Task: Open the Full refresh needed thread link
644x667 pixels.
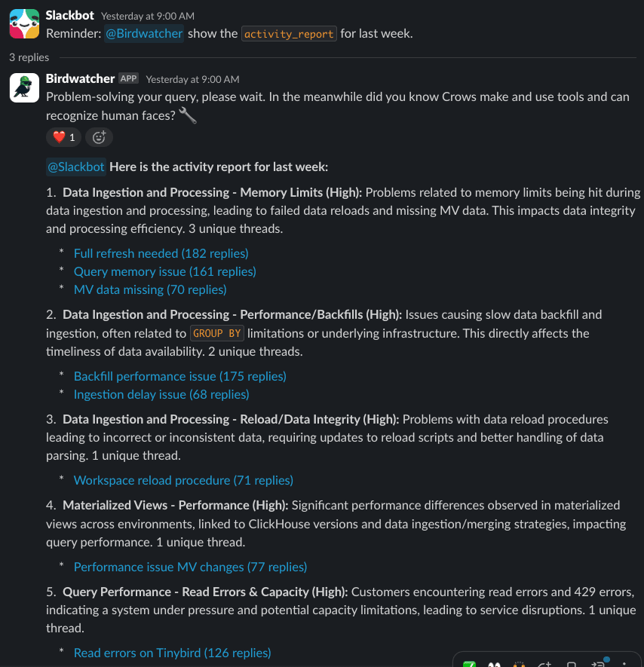Action: tap(161, 253)
